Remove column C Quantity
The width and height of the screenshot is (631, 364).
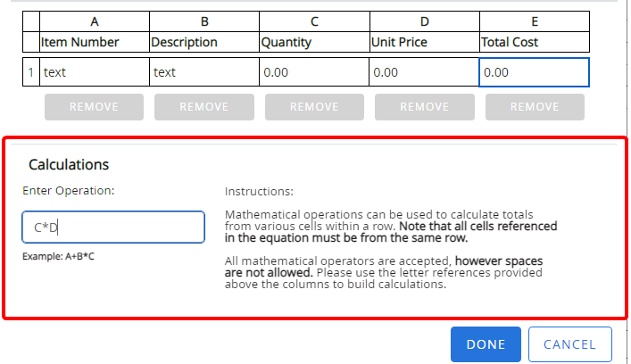click(x=314, y=107)
